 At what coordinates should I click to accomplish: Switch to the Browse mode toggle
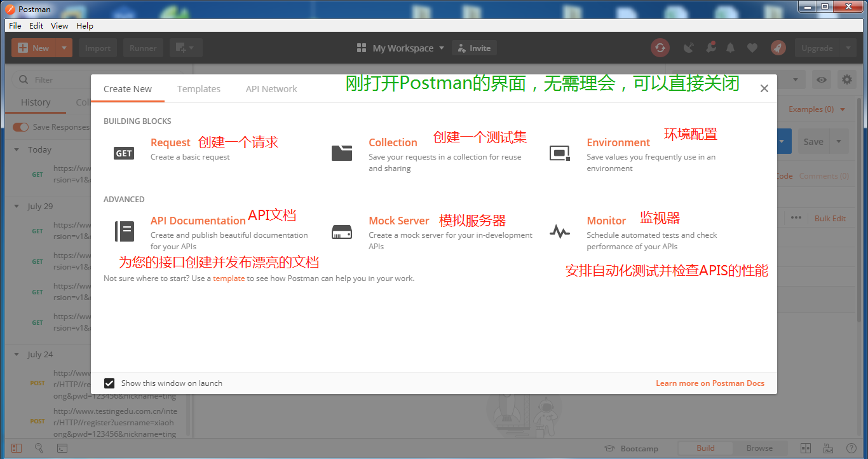(x=759, y=448)
